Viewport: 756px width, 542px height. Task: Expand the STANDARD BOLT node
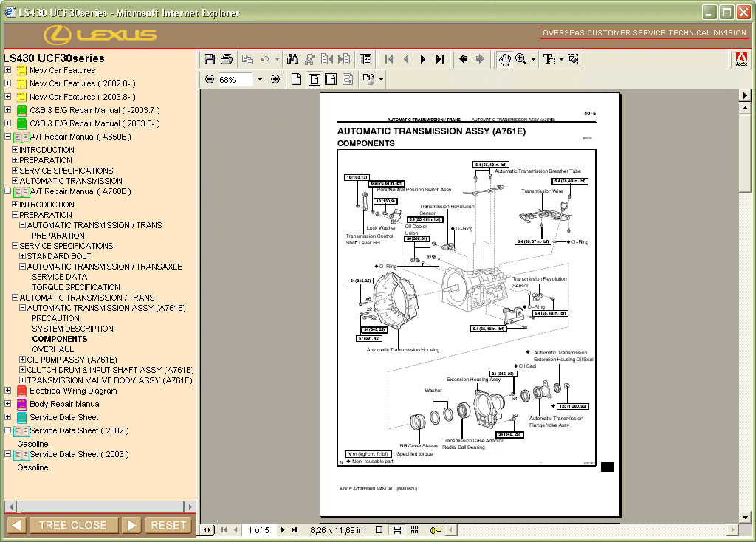[x=22, y=256]
